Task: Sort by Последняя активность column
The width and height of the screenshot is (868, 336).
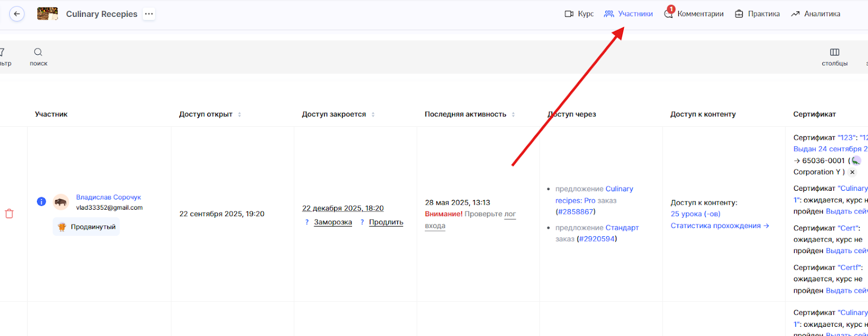Action: pos(513,114)
